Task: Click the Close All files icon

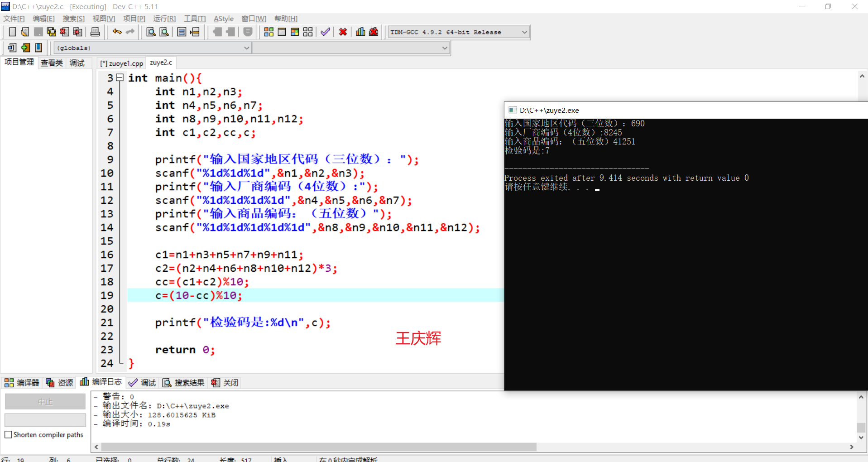Action: click(x=77, y=32)
